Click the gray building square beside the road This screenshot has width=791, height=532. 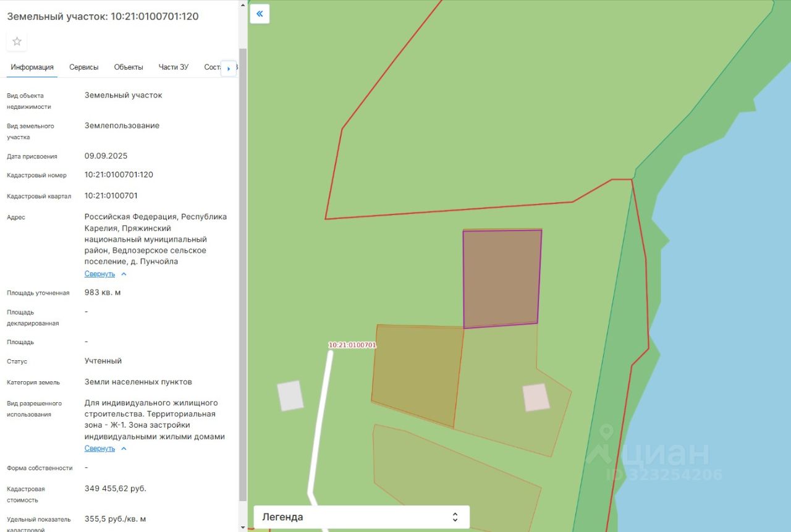tap(290, 395)
